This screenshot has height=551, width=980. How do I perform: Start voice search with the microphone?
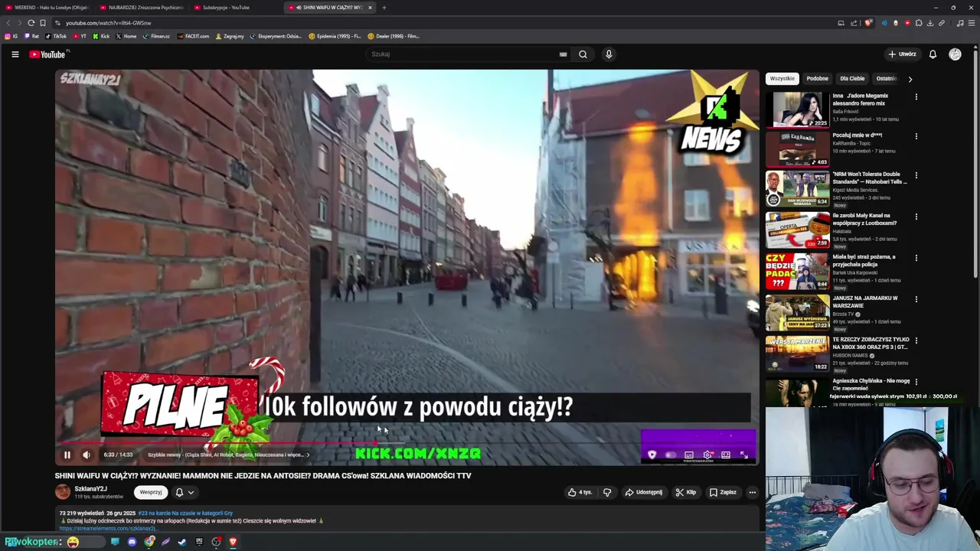tap(609, 54)
